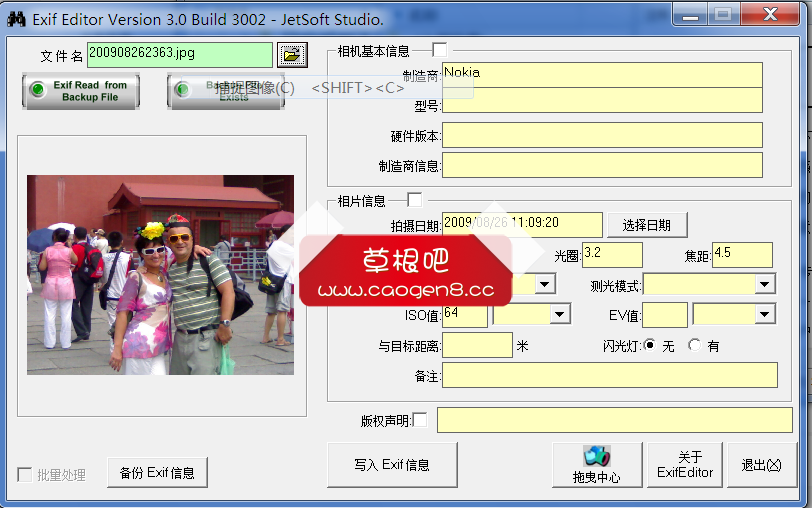Click the ISO值 field showing 64
Viewport: 812px width, 508px height.
click(465, 315)
